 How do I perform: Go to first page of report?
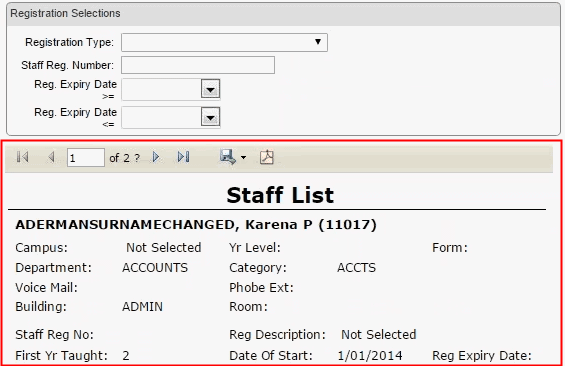22,157
